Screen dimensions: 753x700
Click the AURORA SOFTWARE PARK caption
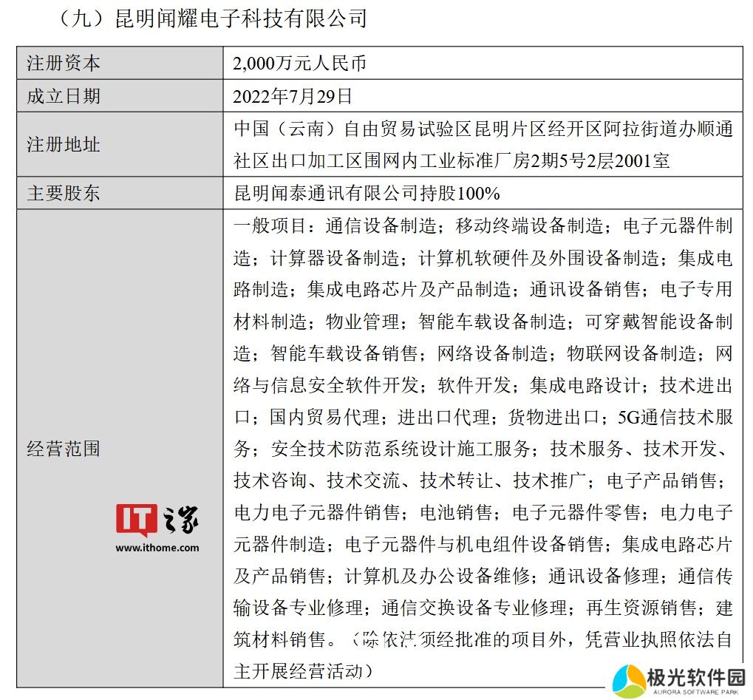[696, 692]
